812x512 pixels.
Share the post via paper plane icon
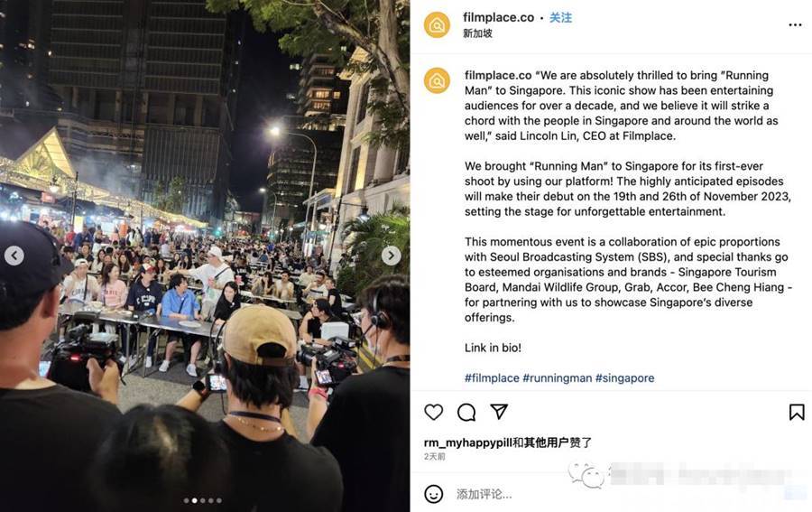[x=499, y=412]
